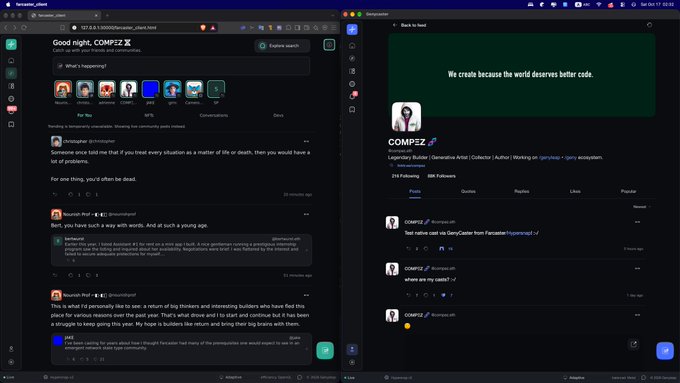
Task: Open the more options menu on christopher's post
Action: coord(306,141)
